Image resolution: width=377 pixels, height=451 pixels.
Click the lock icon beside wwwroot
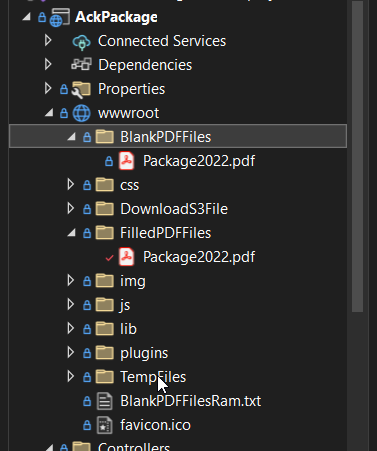coord(64,113)
